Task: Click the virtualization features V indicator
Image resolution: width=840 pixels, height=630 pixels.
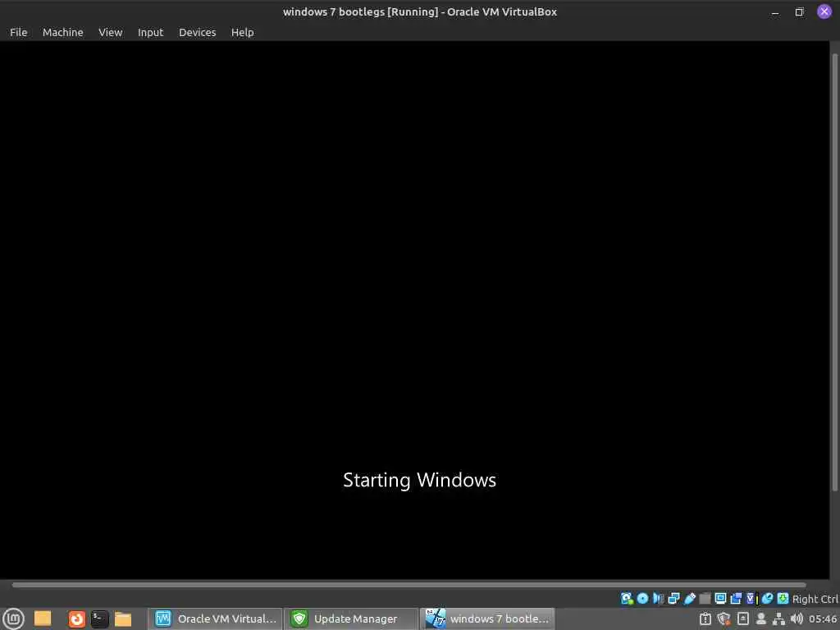Action: (x=751, y=598)
